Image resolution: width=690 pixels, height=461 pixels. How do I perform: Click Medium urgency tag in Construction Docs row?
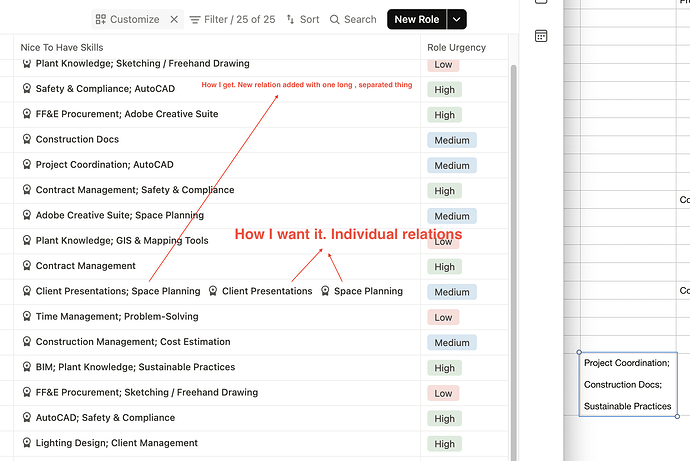pyautogui.click(x=452, y=140)
